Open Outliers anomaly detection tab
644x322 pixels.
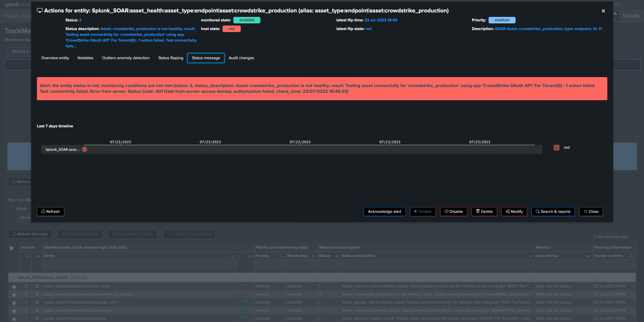[126, 58]
